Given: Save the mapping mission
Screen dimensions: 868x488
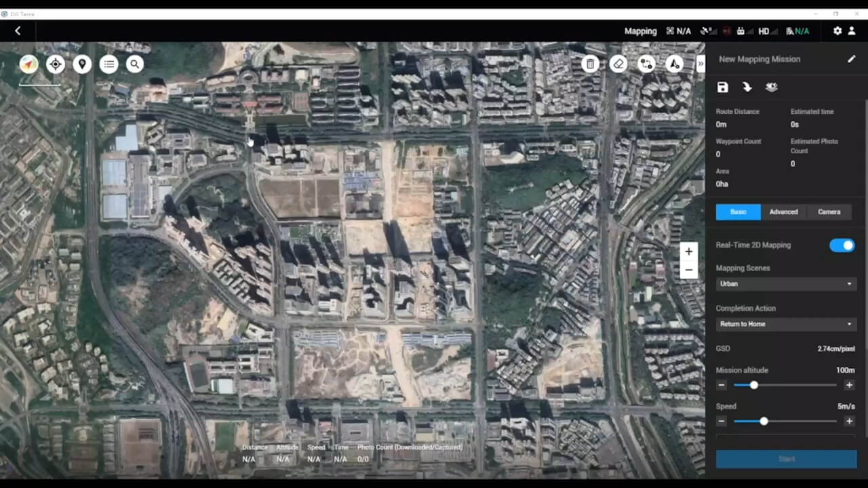Looking at the screenshot, I should [x=722, y=87].
